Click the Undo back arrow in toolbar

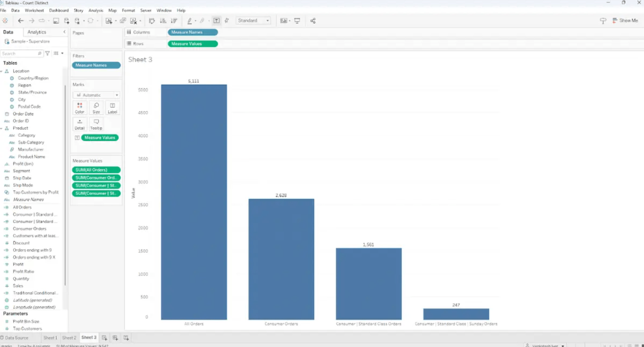click(21, 21)
